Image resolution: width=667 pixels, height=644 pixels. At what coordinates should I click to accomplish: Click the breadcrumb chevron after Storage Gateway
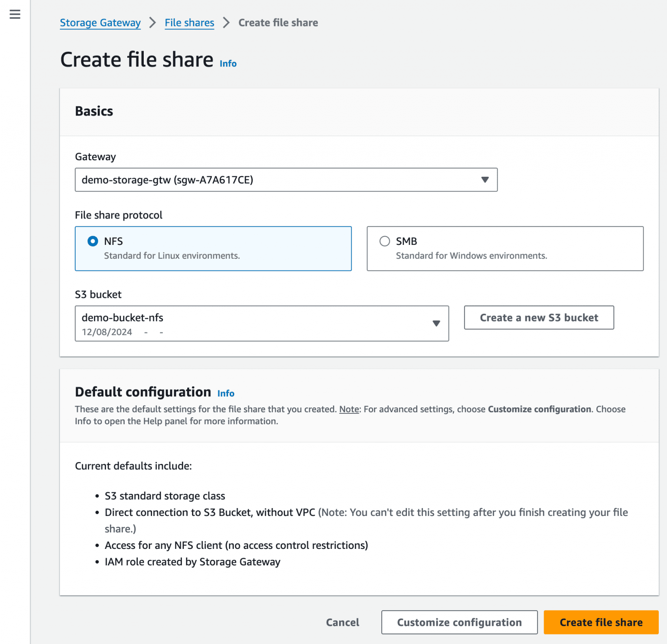(x=152, y=23)
